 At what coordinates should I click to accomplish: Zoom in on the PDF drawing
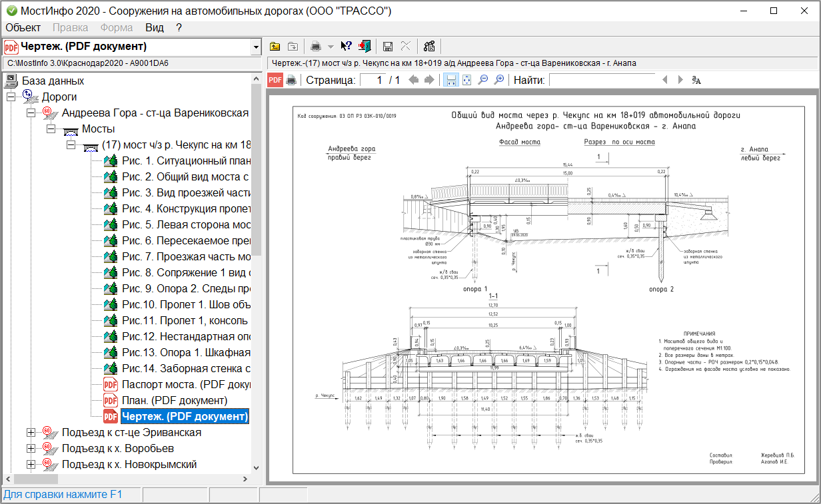coord(498,80)
